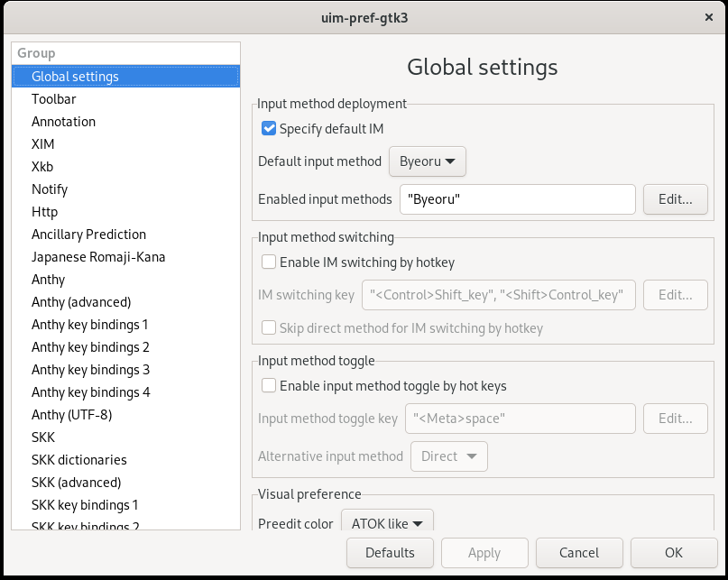
Task: Open the Preedit color dropdown
Action: pyautogui.click(x=385, y=522)
